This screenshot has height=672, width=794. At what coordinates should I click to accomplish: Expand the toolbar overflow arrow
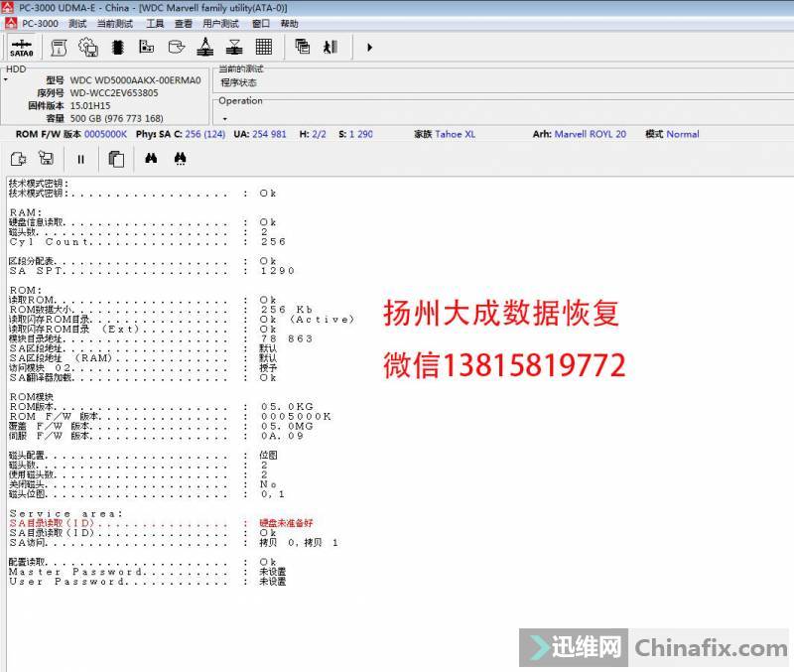click(x=369, y=48)
